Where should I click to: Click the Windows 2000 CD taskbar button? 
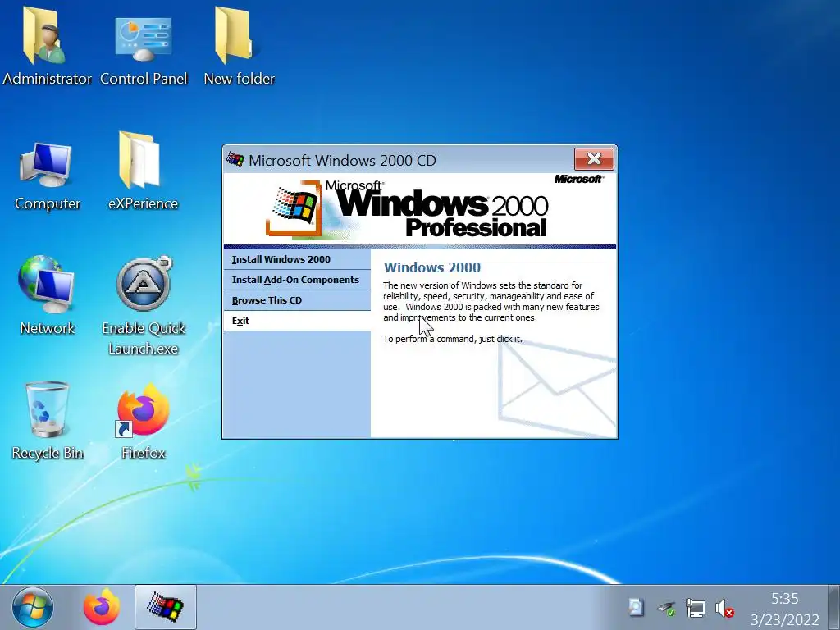pyautogui.click(x=166, y=607)
